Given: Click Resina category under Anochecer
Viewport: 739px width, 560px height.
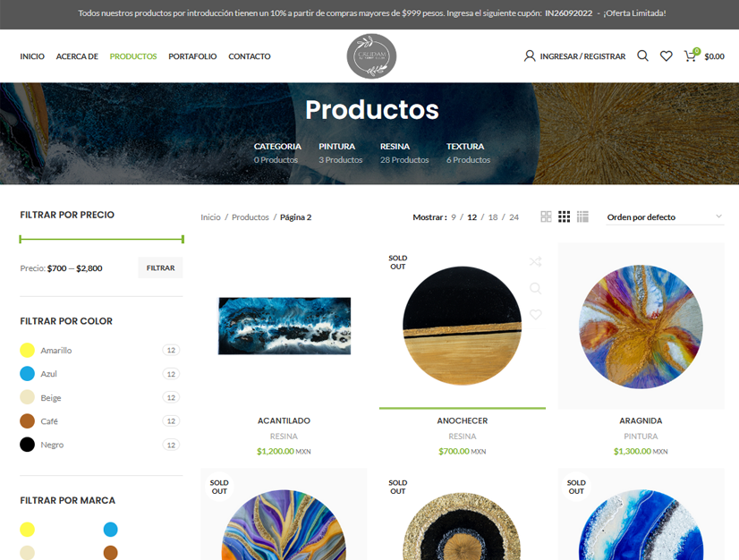Looking at the screenshot, I should [463, 437].
